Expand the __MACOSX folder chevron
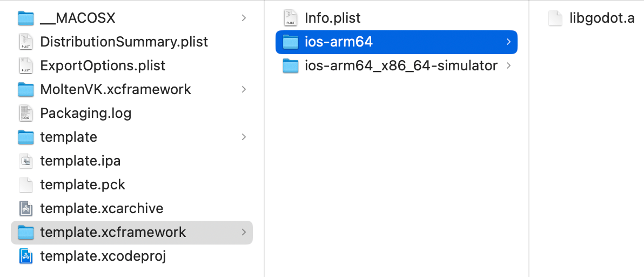 pyautogui.click(x=244, y=18)
